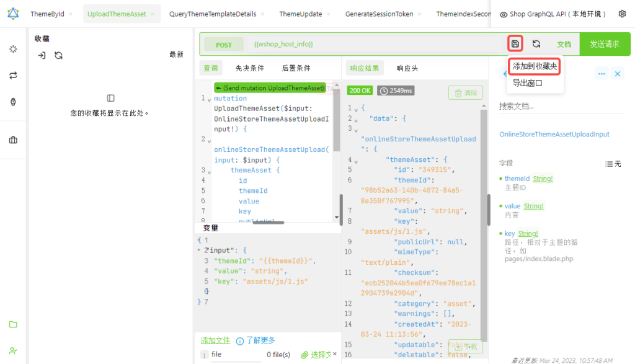Click the refresh icon beside the save icon
This screenshot has width=635, height=364.
pyautogui.click(x=537, y=43)
